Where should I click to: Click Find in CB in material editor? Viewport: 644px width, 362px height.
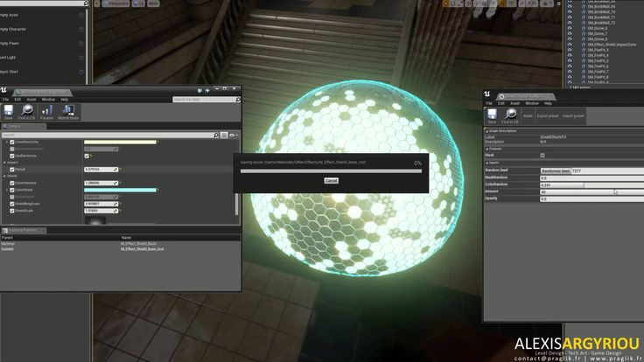[x=27, y=112]
